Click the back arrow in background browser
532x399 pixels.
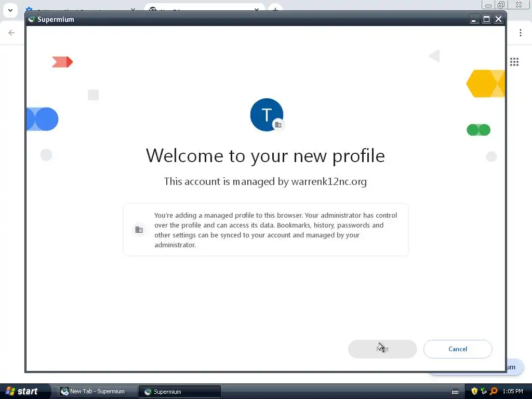click(11, 33)
